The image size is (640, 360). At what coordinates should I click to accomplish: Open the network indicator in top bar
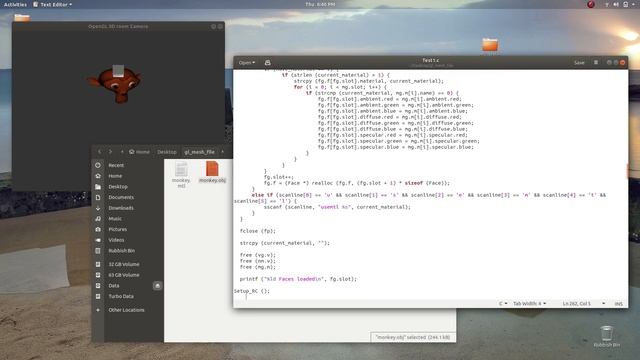(x=607, y=4)
